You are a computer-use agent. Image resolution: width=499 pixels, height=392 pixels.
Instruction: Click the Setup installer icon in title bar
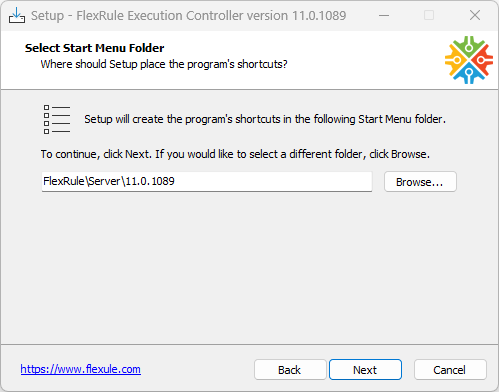point(17,15)
